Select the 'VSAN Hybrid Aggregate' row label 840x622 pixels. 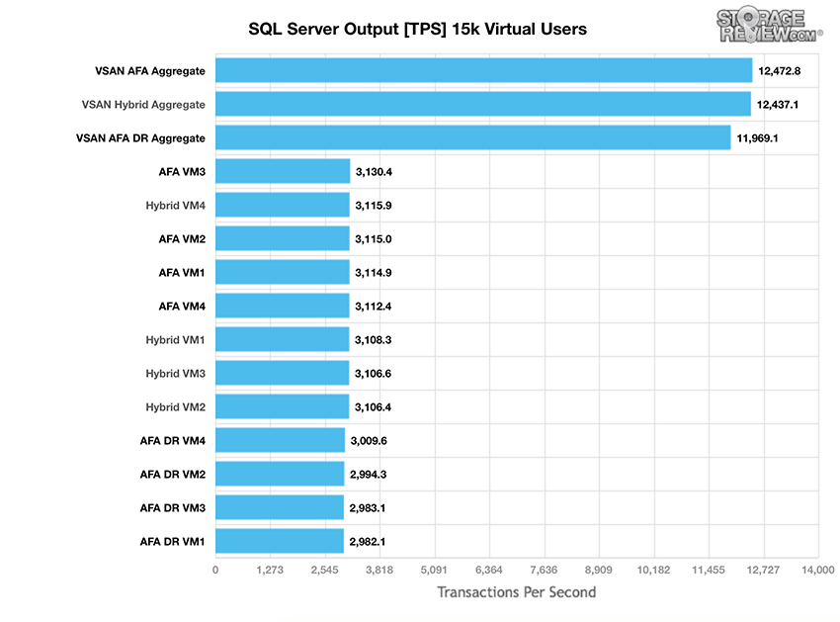[143, 105]
